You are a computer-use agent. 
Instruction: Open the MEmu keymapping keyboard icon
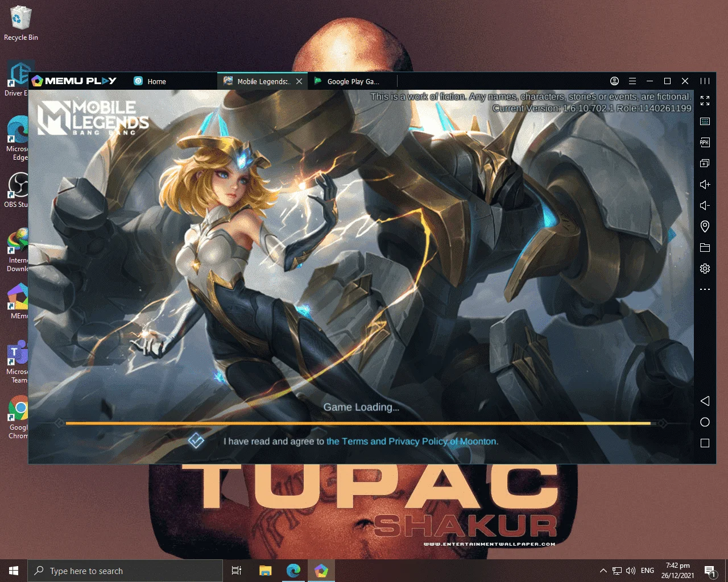click(705, 122)
